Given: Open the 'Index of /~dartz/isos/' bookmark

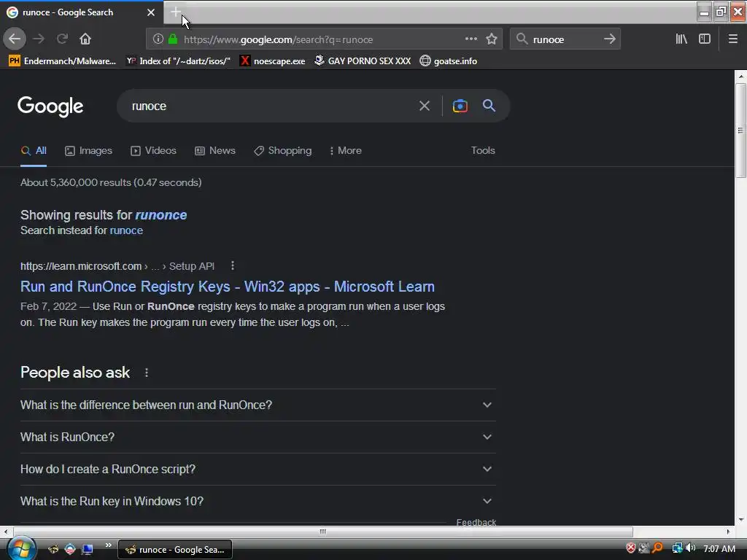Looking at the screenshot, I should [x=178, y=61].
